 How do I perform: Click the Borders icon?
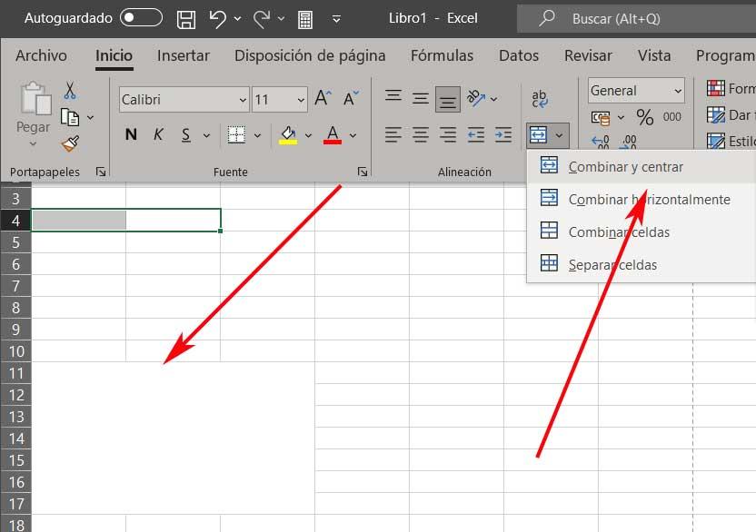(236, 135)
